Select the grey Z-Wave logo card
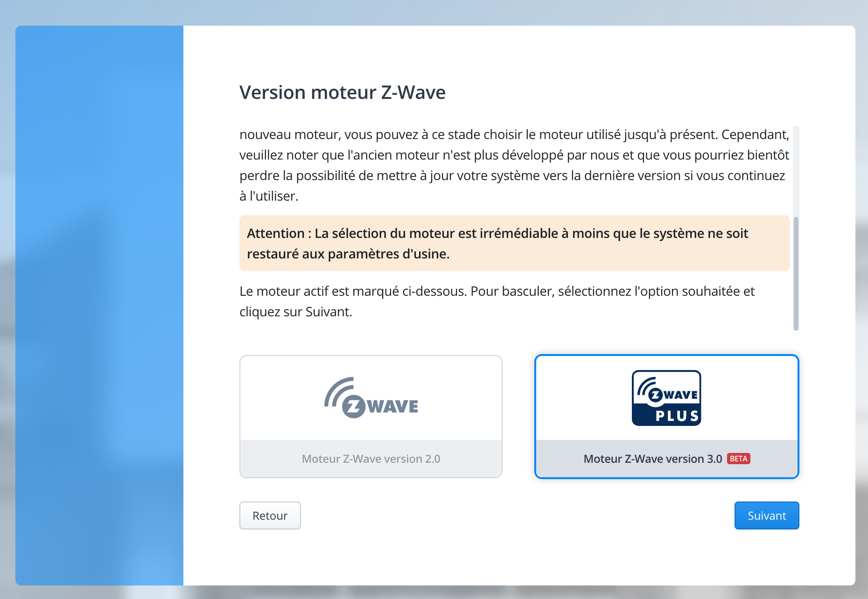 (x=371, y=417)
